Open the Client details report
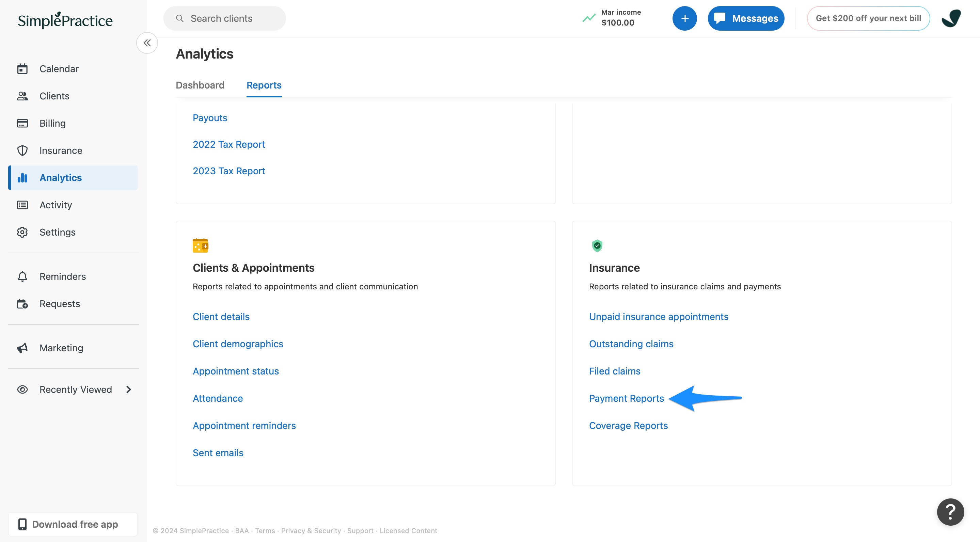Viewport: 980px width, 542px height. 221,317
